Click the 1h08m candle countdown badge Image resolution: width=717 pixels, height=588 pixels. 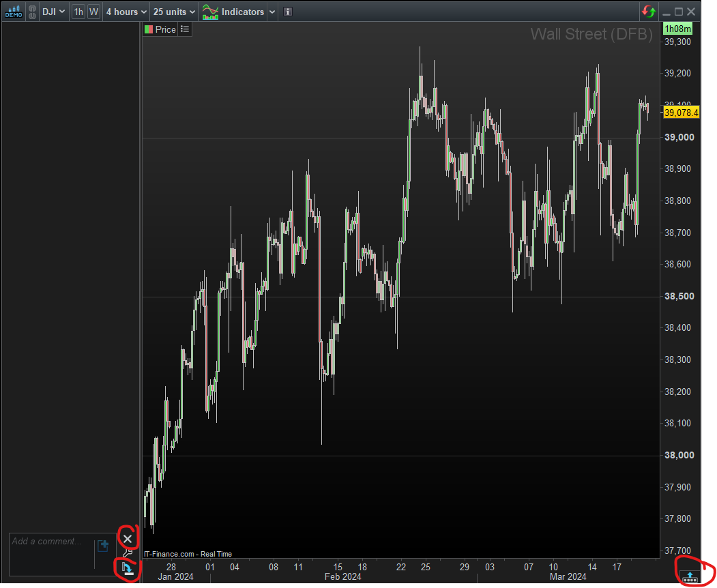click(677, 29)
